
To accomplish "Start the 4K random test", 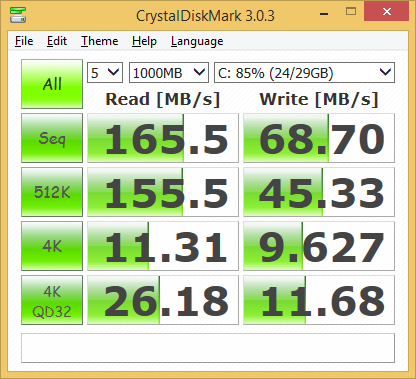I will pyautogui.click(x=52, y=246).
